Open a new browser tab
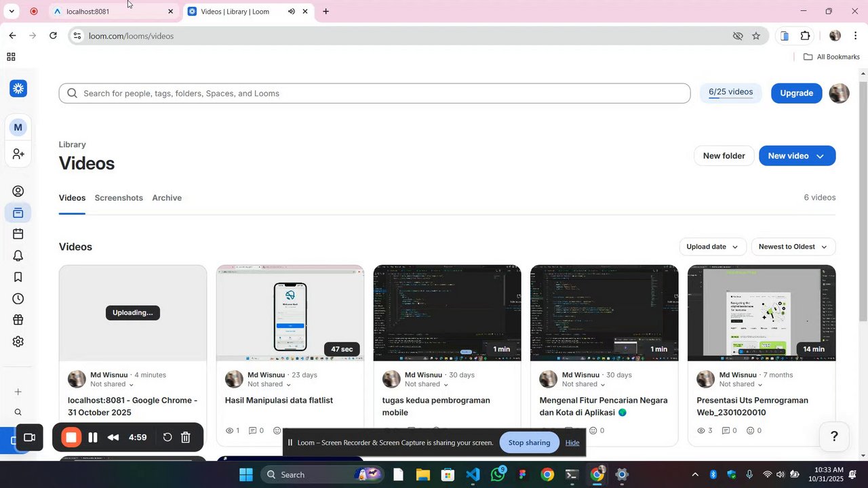Viewport: 868px width, 488px height. point(326,12)
